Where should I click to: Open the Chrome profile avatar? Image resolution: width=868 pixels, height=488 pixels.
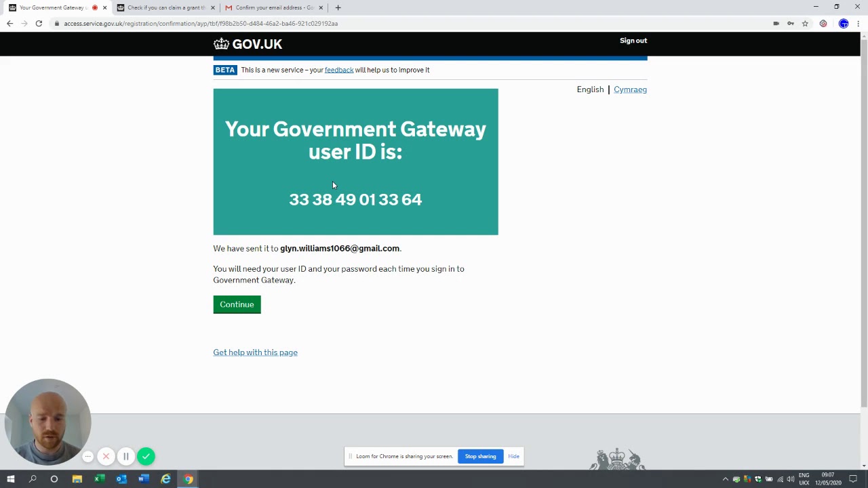(x=844, y=23)
